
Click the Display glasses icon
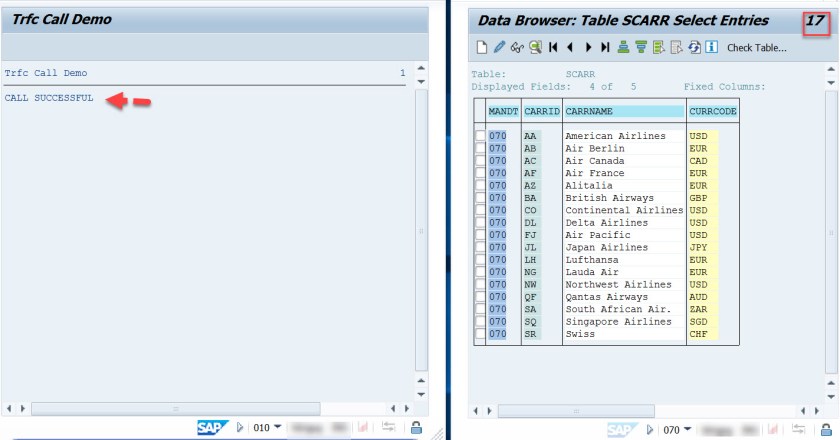click(x=517, y=47)
